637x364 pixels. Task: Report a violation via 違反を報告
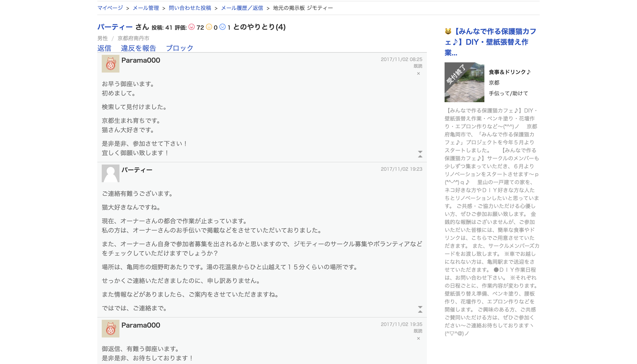(x=139, y=48)
